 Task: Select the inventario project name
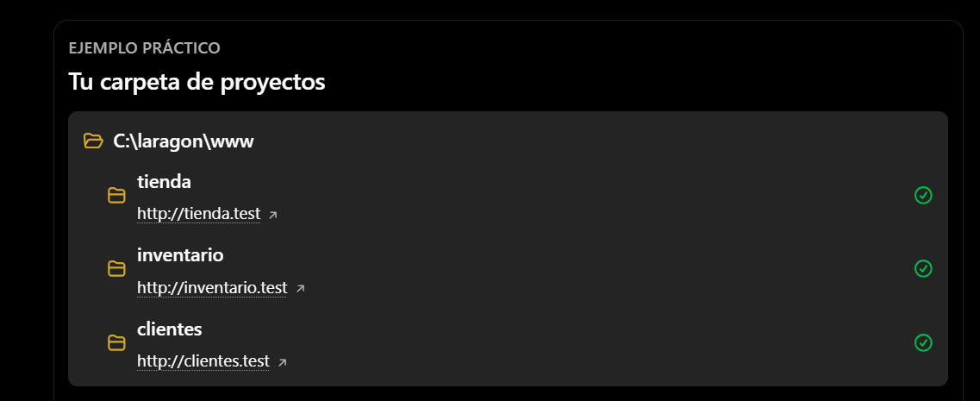180,254
